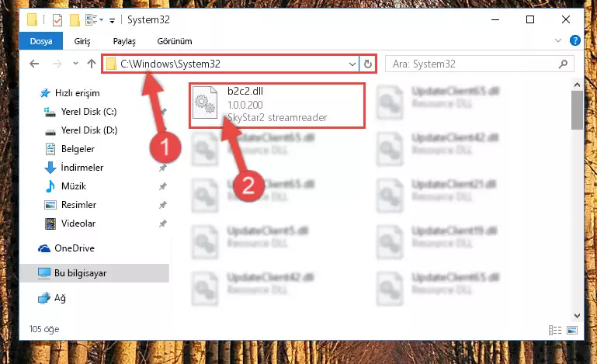597x364 pixels.
Task: Open the Dosya menu tab
Action: click(x=41, y=41)
